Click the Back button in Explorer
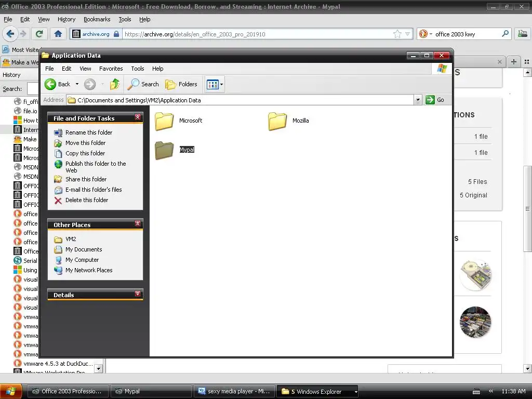This screenshot has height=399, width=532. pyautogui.click(x=57, y=84)
